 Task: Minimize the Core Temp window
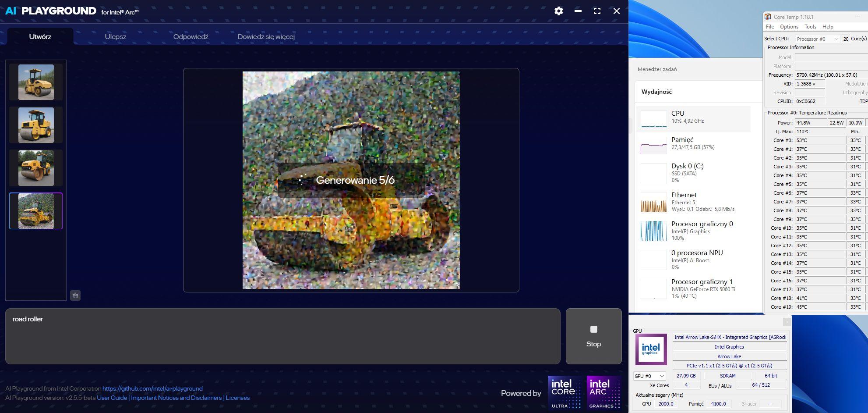pyautogui.click(x=857, y=17)
